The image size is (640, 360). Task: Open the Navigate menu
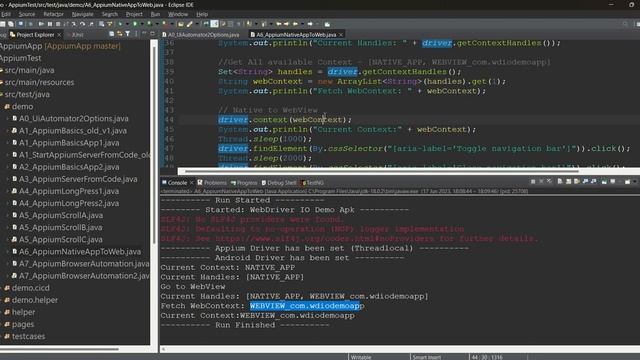click(83, 14)
